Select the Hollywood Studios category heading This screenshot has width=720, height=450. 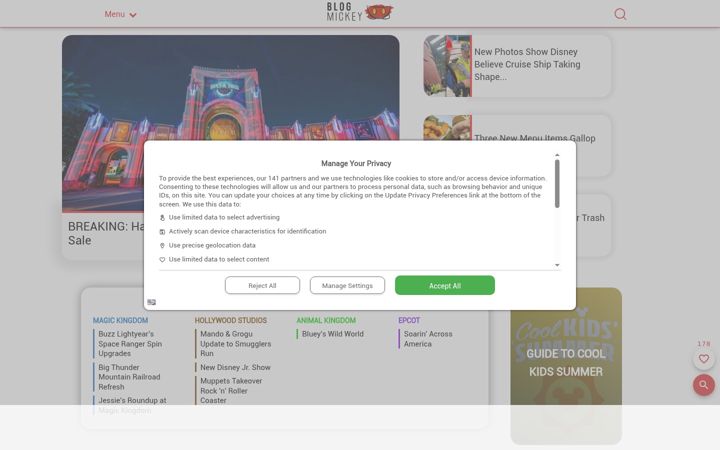point(231,320)
